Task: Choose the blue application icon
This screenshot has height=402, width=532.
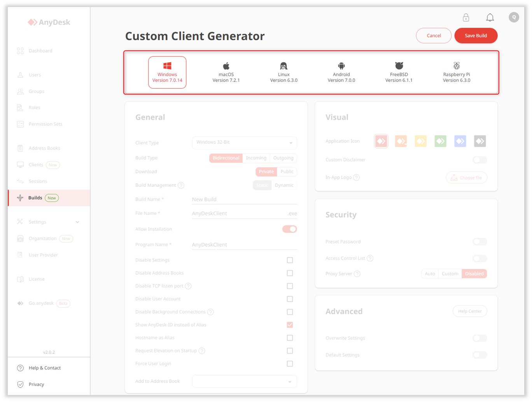Action: pyautogui.click(x=460, y=141)
